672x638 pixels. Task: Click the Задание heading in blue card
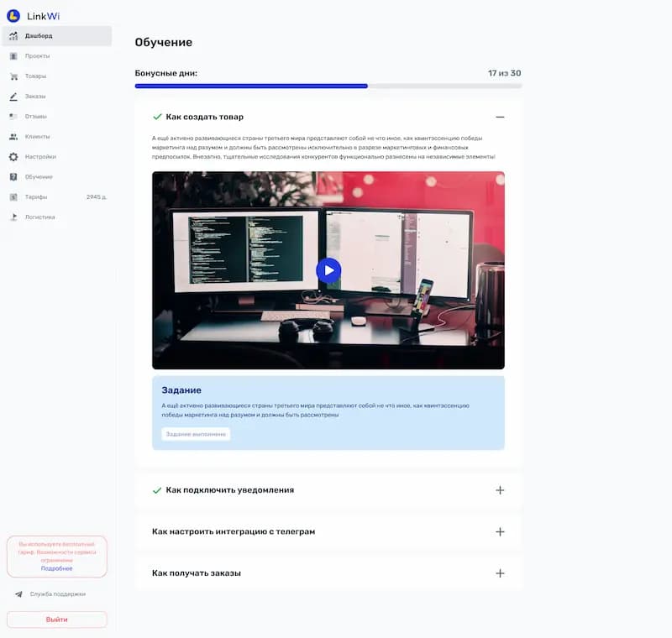[x=181, y=390]
